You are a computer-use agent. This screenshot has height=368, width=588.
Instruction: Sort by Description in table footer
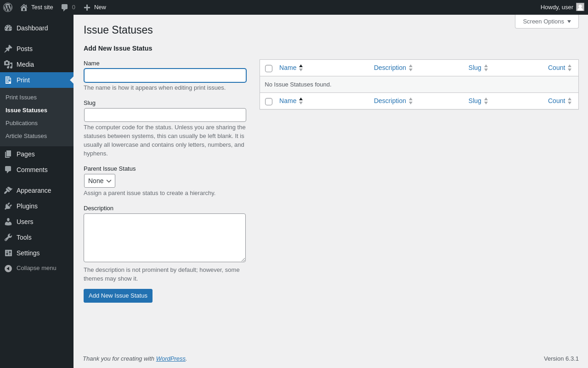(390, 101)
